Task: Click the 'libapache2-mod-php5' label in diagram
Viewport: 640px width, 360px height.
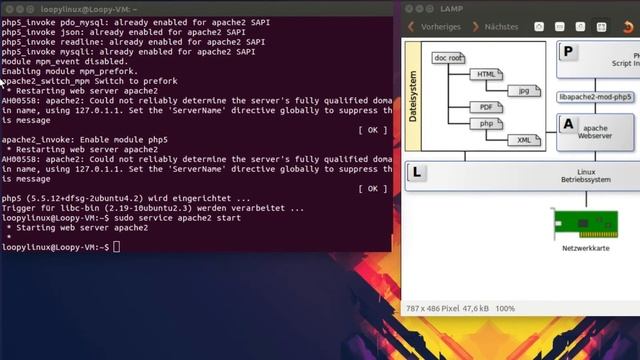Action: point(596,97)
